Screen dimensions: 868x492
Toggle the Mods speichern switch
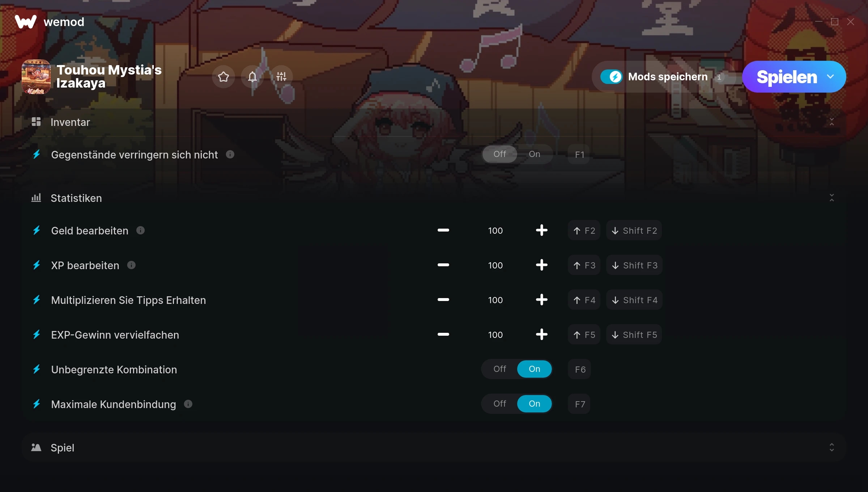tap(612, 77)
